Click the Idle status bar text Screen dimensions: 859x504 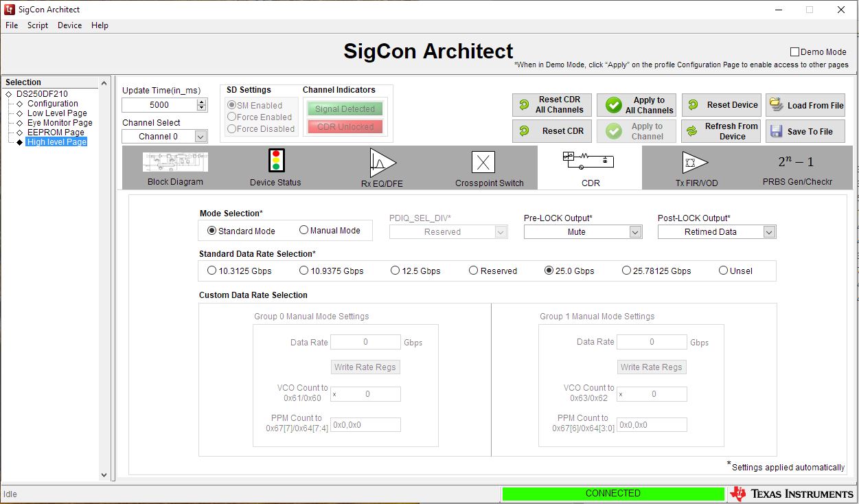click(x=10, y=494)
